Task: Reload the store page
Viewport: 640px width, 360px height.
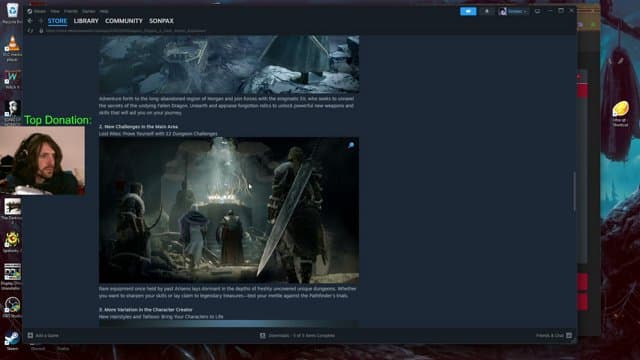Action: [30, 31]
